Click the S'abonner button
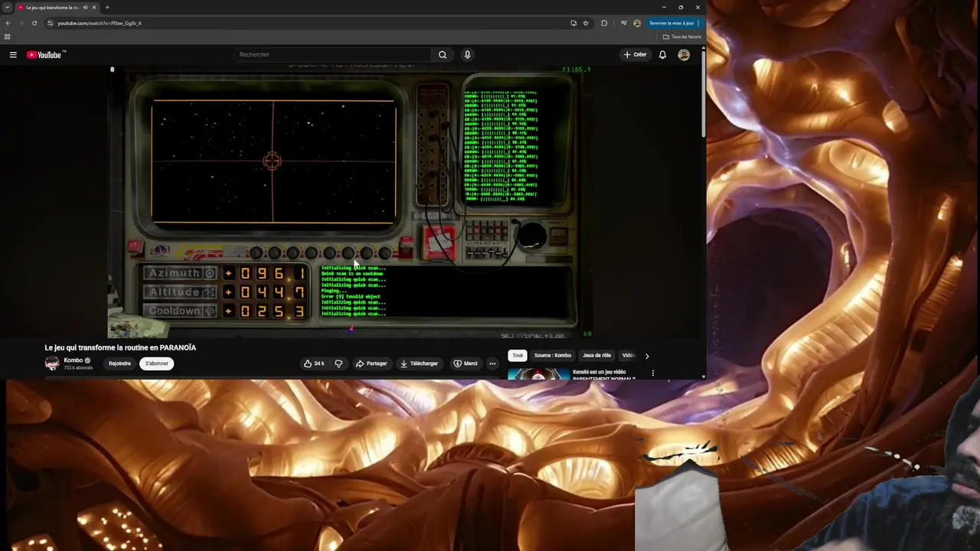Image resolution: width=980 pixels, height=551 pixels. [x=156, y=364]
